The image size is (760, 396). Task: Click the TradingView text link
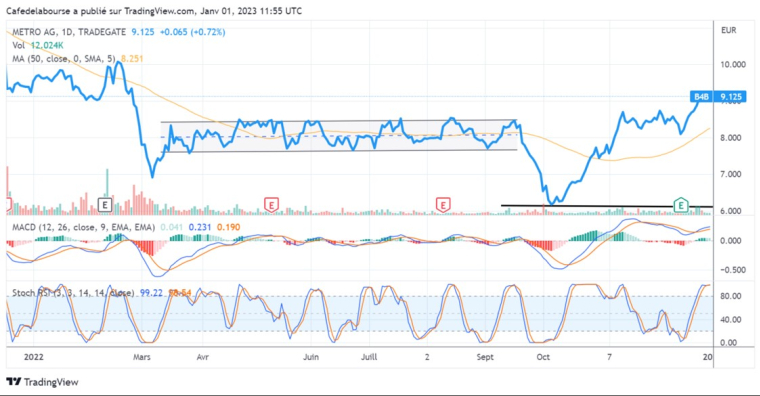click(x=51, y=382)
